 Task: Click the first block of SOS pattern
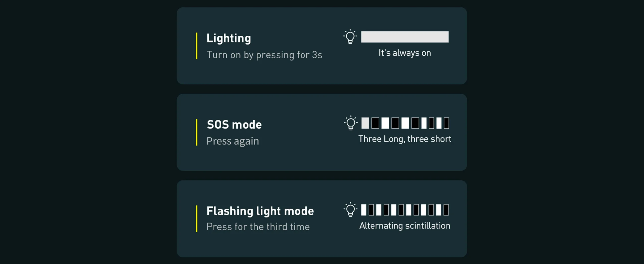pos(365,123)
